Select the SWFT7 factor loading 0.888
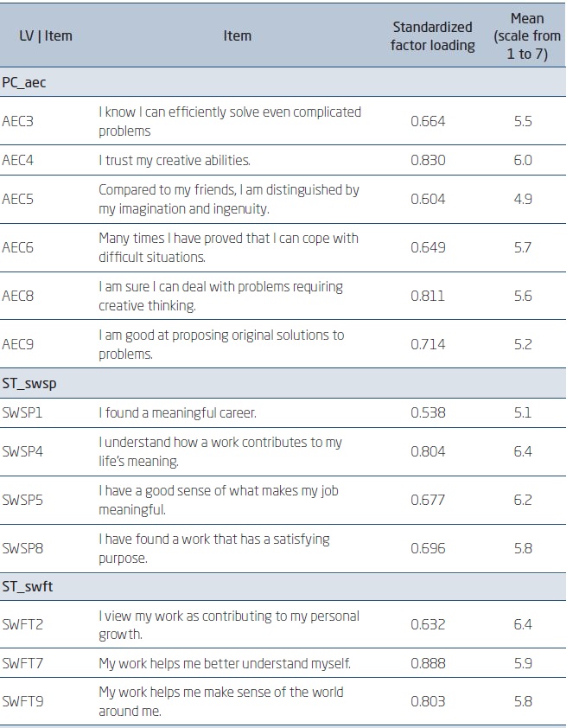Viewport: 579px width, 728px height. point(428,663)
